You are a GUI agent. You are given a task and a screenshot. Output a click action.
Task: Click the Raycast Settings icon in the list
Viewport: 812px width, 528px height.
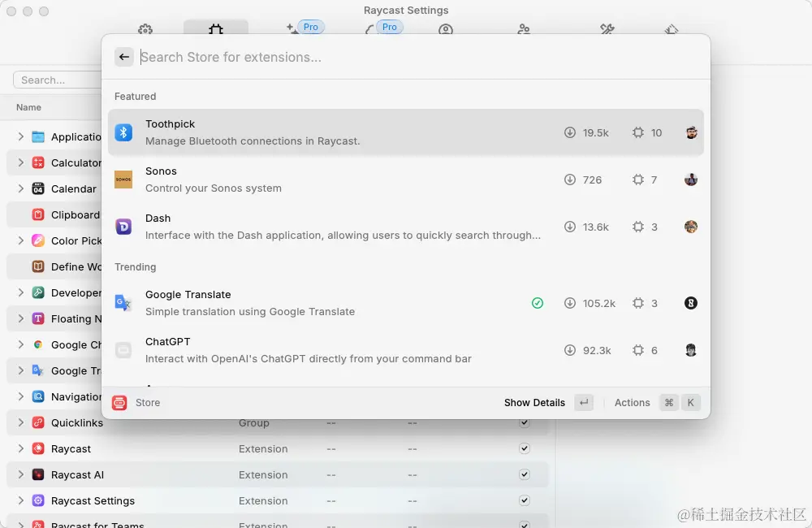click(x=38, y=500)
